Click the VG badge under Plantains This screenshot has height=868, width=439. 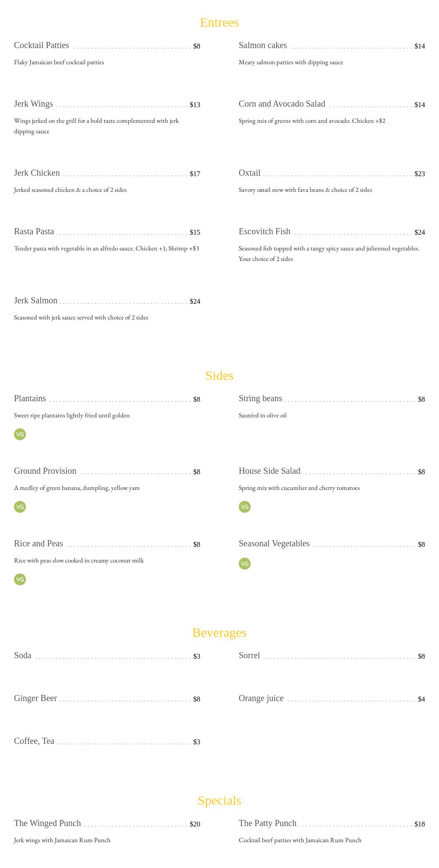(x=20, y=434)
